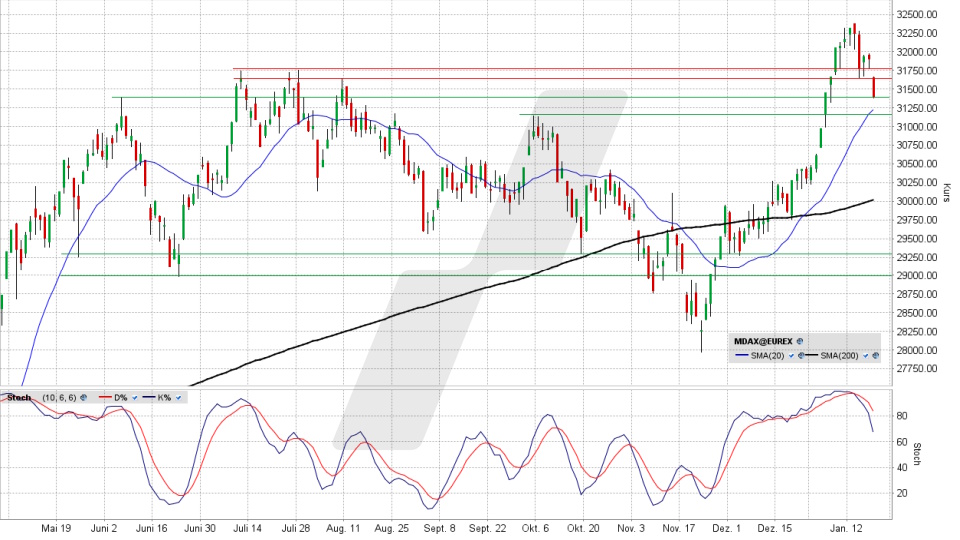
Task: Click the blue SMA(20) line swatch
Action: (742, 355)
